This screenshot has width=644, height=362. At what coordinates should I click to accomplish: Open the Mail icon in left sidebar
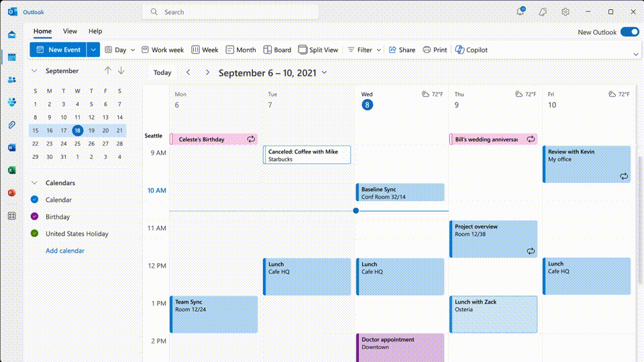pos(12,34)
